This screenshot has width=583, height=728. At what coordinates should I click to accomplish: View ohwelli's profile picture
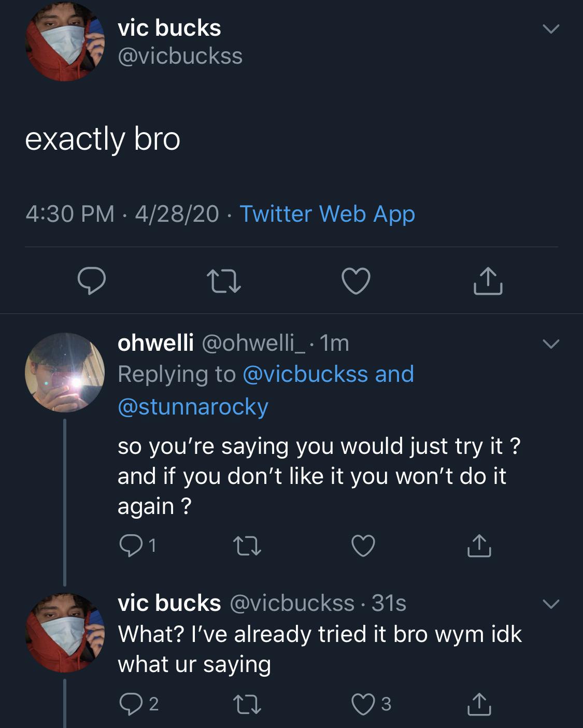64,372
